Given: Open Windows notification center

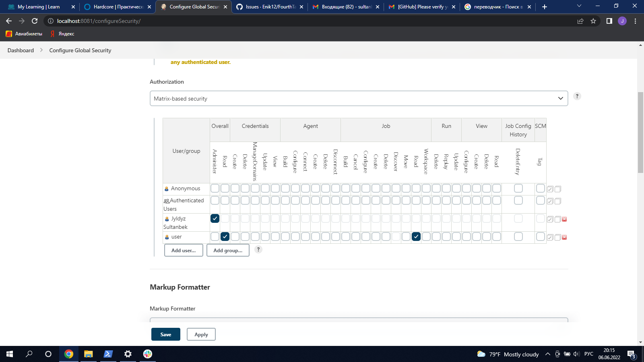Looking at the screenshot, I should tap(632, 354).
